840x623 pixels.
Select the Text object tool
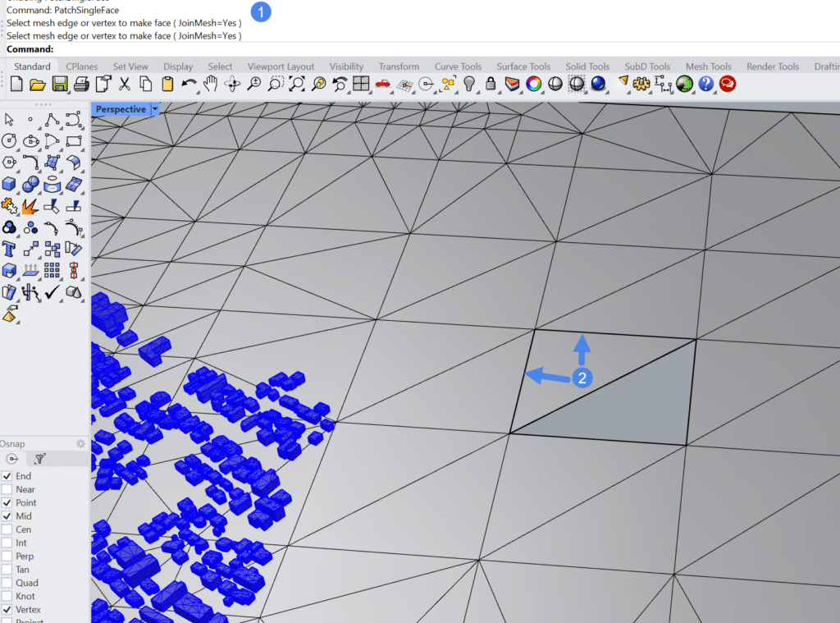click(x=10, y=249)
